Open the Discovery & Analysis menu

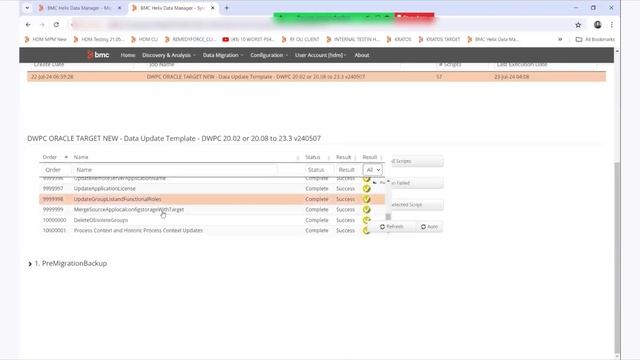169,55
